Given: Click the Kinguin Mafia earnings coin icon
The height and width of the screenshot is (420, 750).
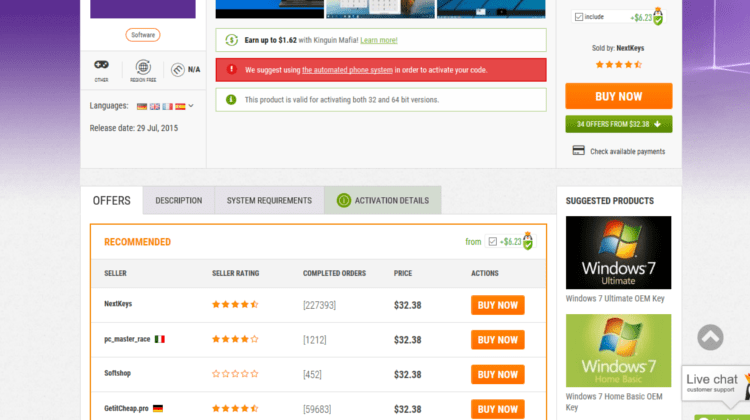Looking at the screenshot, I should pyautogui.click(x=232, y=40).
